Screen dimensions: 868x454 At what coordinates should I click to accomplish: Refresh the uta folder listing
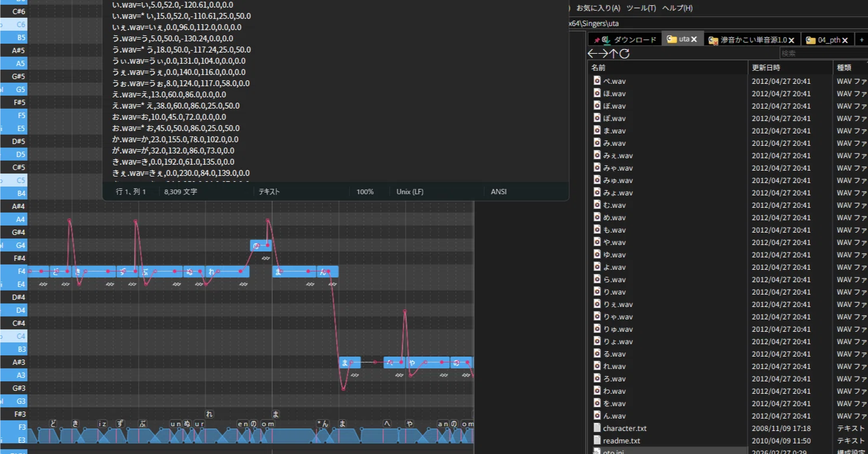(625, 54)
